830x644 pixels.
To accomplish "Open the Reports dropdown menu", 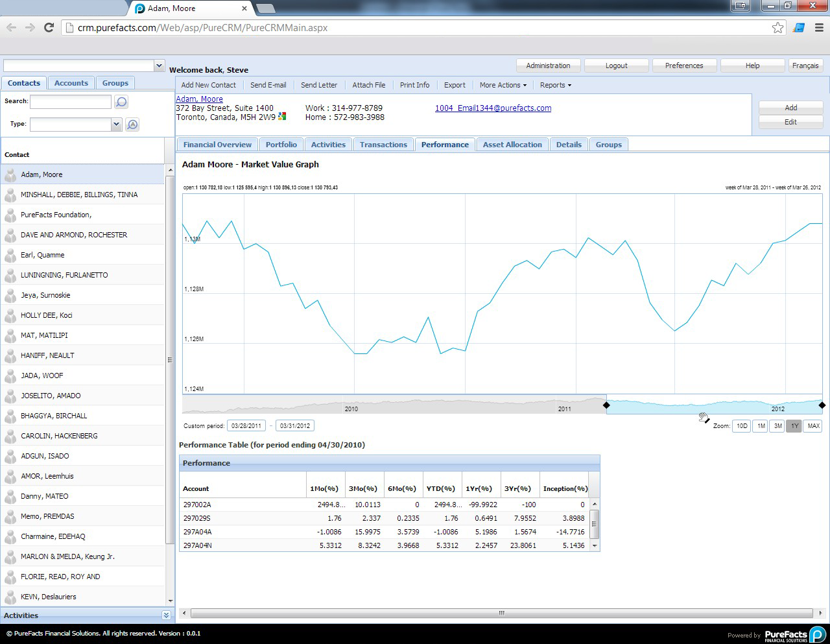I will click(x=556, y=85).
